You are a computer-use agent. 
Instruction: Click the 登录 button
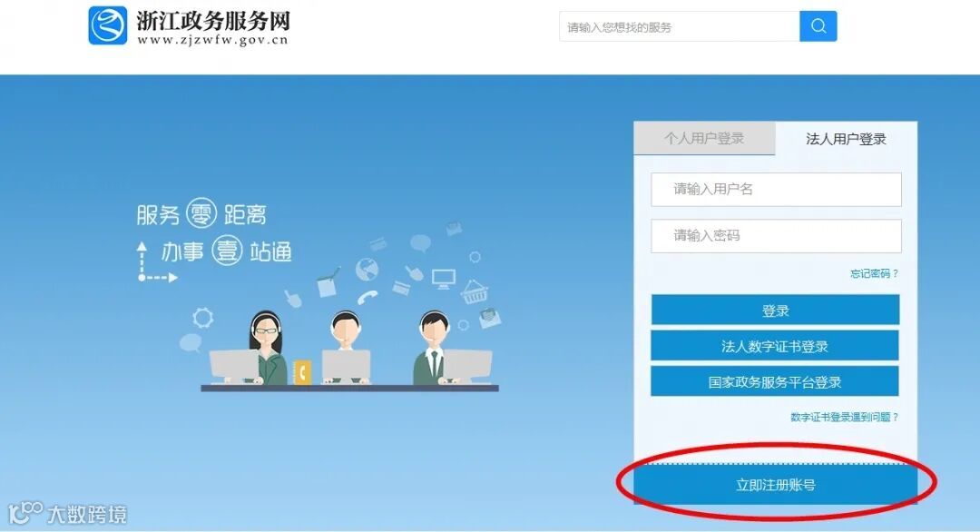pyautogui.click(x=775, y=310)
